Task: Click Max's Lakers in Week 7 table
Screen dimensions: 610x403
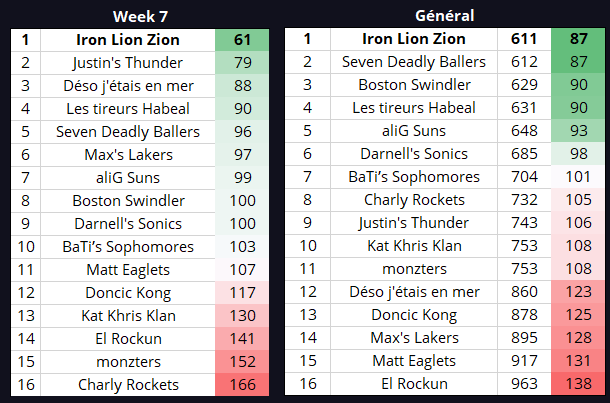Action: pyautogui.click(x=128, y=155)
